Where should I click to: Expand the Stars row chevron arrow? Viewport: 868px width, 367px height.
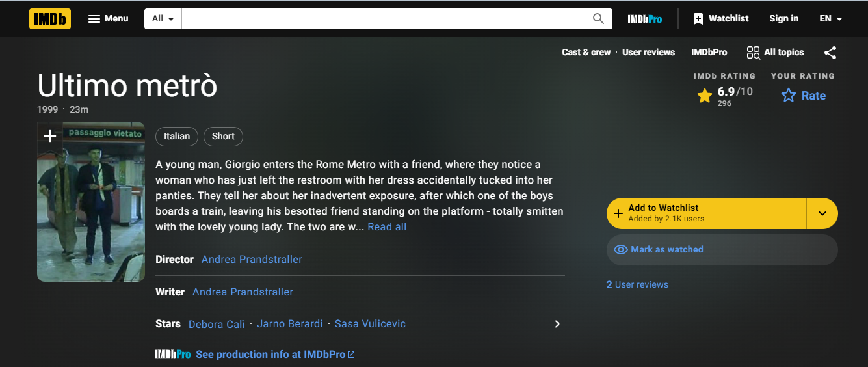pos(557,324)
